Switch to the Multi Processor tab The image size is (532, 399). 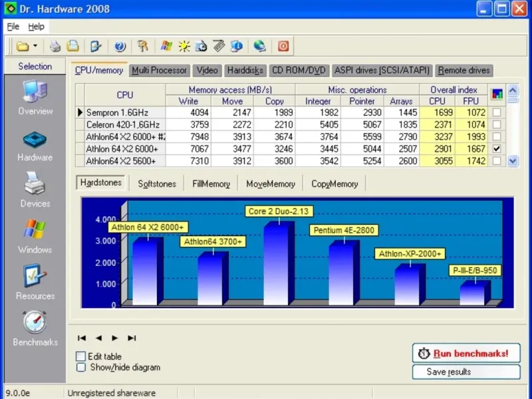(159, 70)
